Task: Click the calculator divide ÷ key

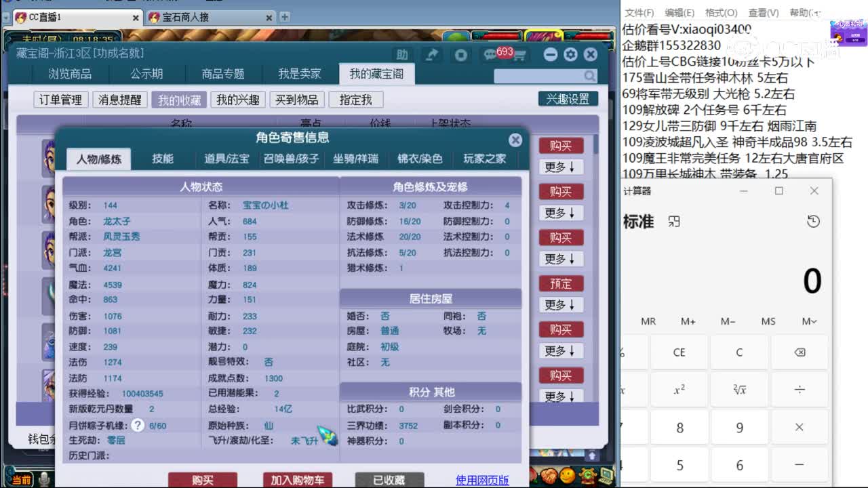Action: [x=800, y=390]
